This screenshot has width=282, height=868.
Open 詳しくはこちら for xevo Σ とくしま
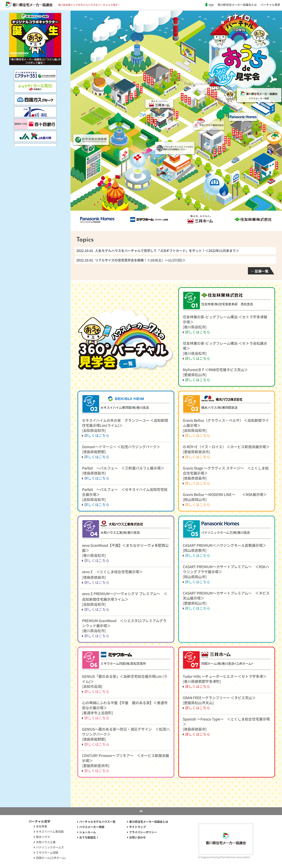click(x=96, y=583)
